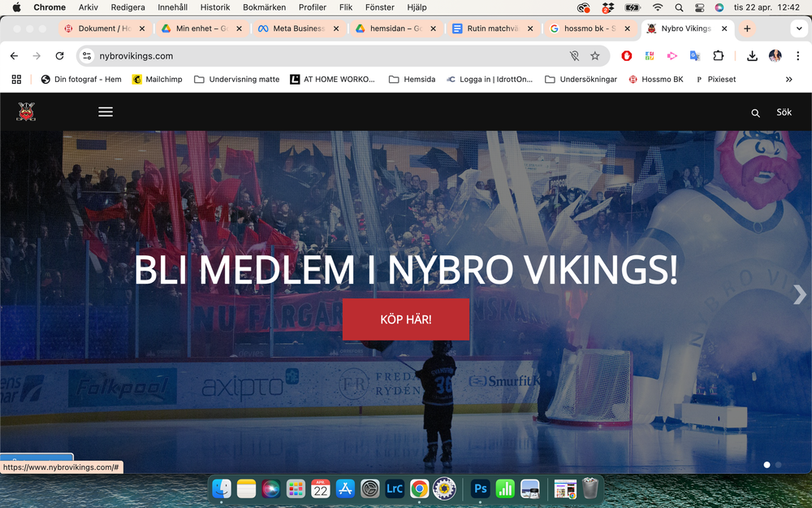Image resolution: width=812 pixels, height=508 pixels.
Task: Go back to the previous page
Action: click(14, 56)
